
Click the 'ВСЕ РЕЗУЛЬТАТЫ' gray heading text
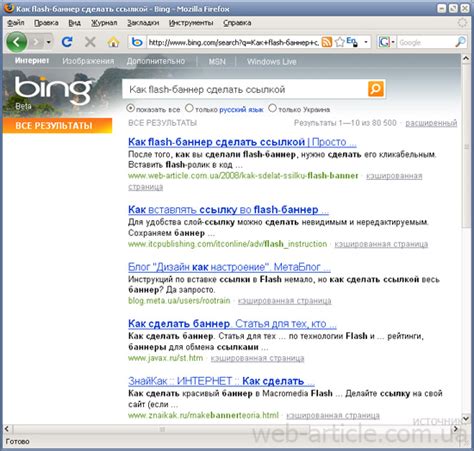tap(162, 123)
